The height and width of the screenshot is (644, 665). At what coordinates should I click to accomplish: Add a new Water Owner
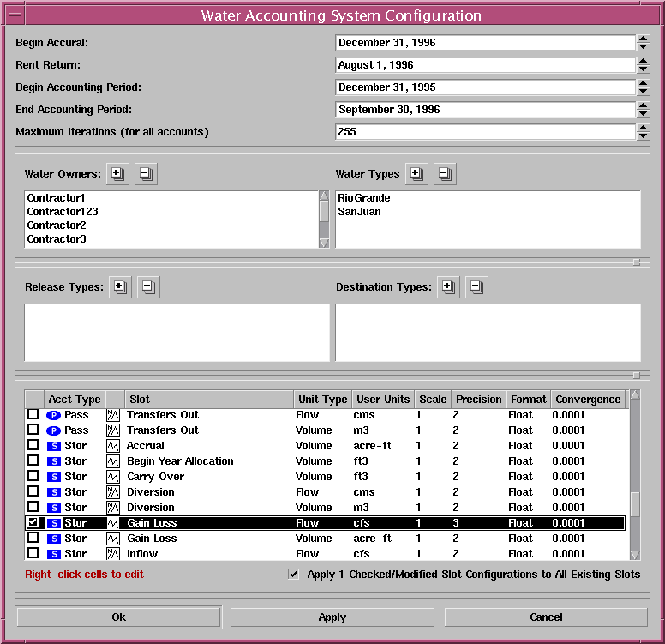117,173
